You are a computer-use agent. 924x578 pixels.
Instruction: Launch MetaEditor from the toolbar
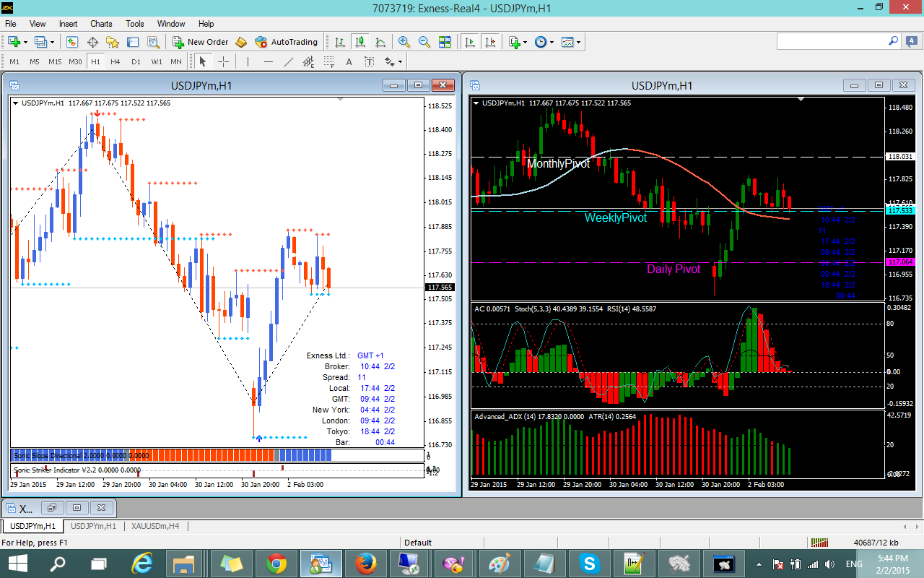241,42
